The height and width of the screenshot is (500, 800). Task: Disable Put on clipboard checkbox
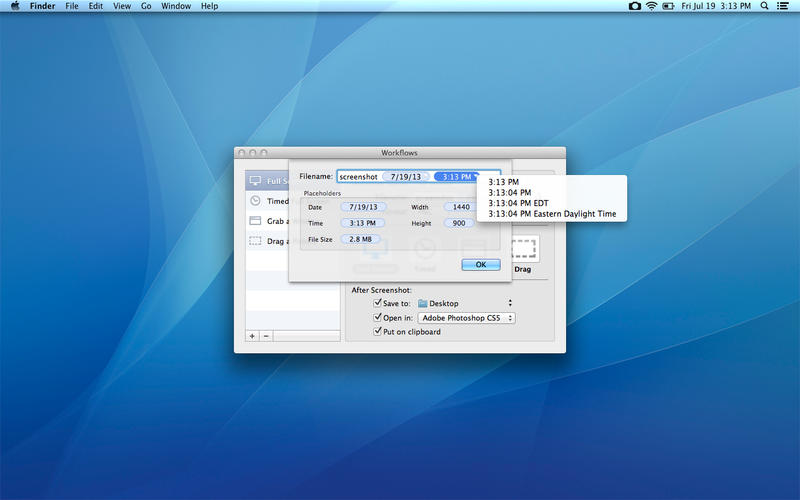click(378, 331)
